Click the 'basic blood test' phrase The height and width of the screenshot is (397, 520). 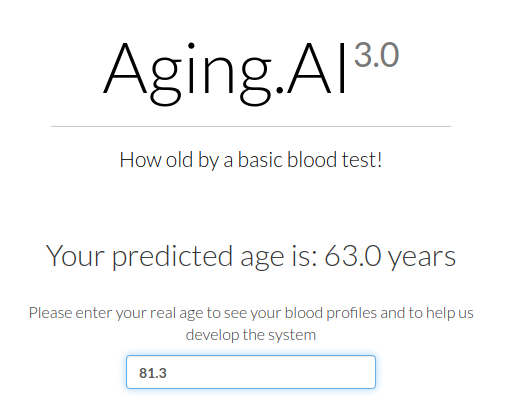pyautogui.click(x=307, y=159)
